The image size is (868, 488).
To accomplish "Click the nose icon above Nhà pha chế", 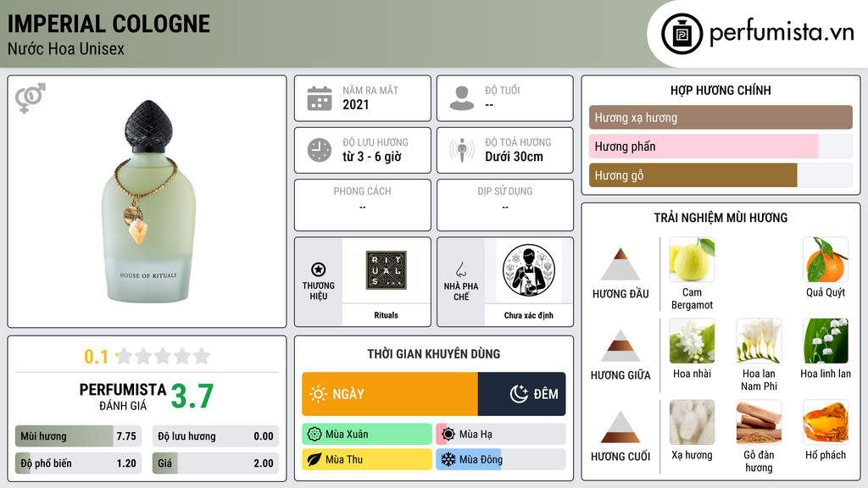I will 460,269.
